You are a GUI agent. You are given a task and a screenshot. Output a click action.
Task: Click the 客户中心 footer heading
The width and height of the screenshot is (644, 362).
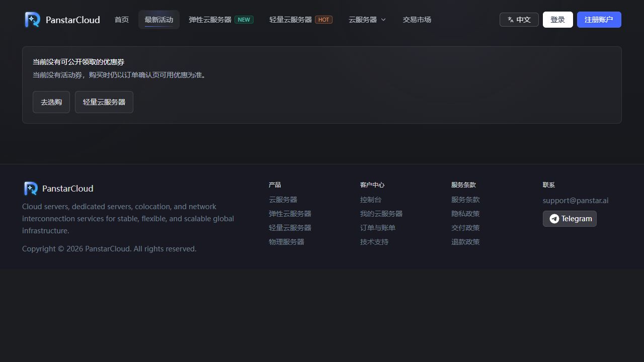(x=372, y=185)
